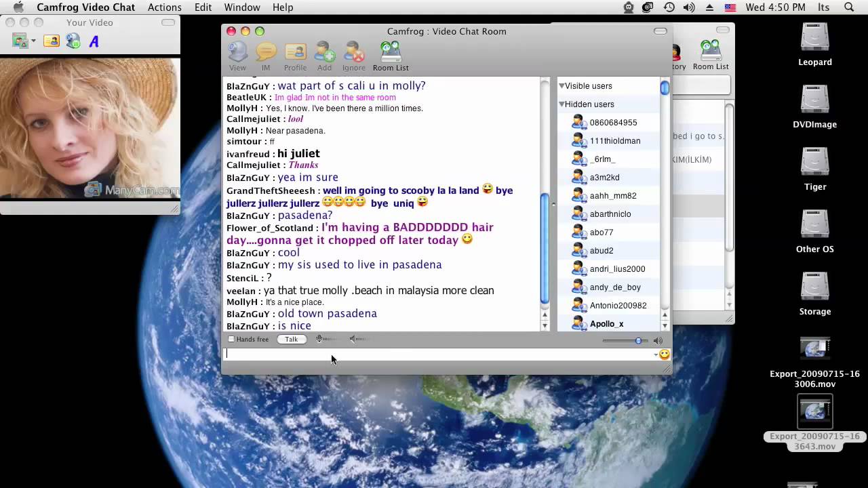The width and height of the screenshot is (868, 488).
Task: Click the Ignore toolbar icon
Action: 354,53
